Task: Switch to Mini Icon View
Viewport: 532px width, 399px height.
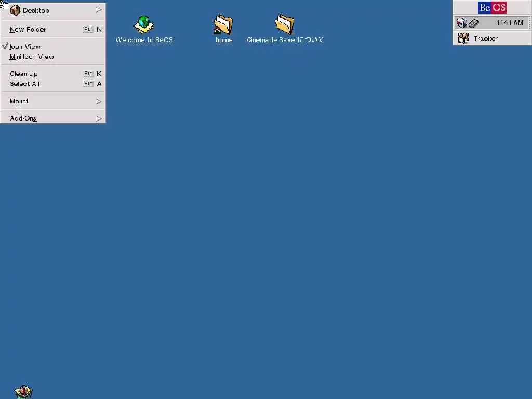Action: [53, 57]
